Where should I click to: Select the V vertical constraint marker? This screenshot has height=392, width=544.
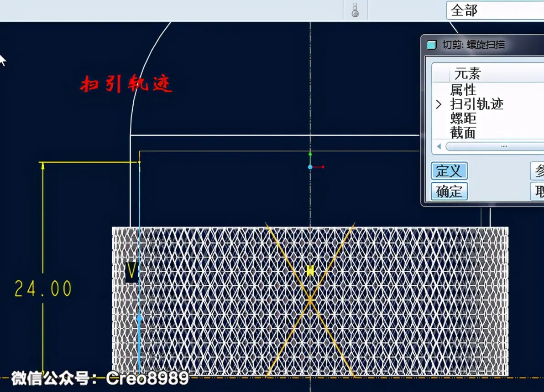coord(131,271)
